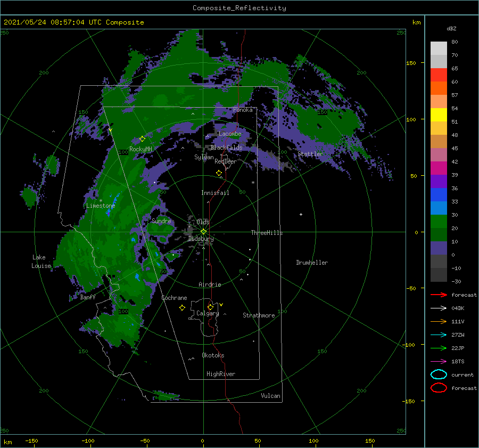This screenshot has height=448, width=479.
Task: Click the Strathmore label
Action: 259,315
